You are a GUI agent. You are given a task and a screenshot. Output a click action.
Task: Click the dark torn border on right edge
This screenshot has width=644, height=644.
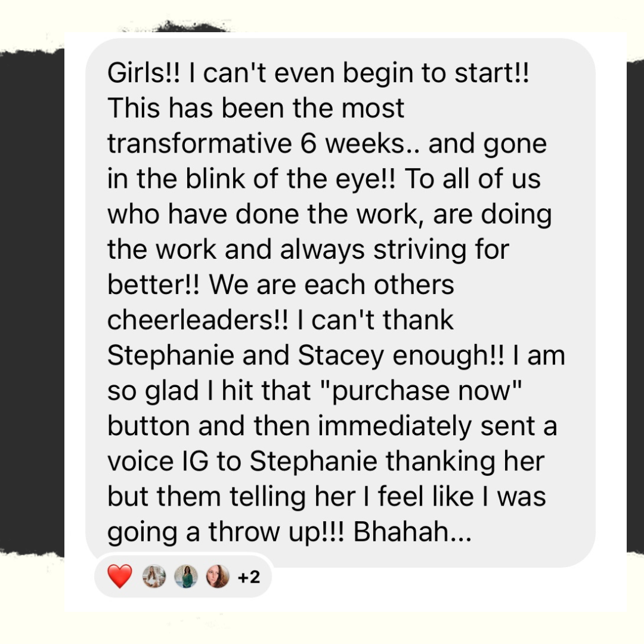click(x=634, y=298)
